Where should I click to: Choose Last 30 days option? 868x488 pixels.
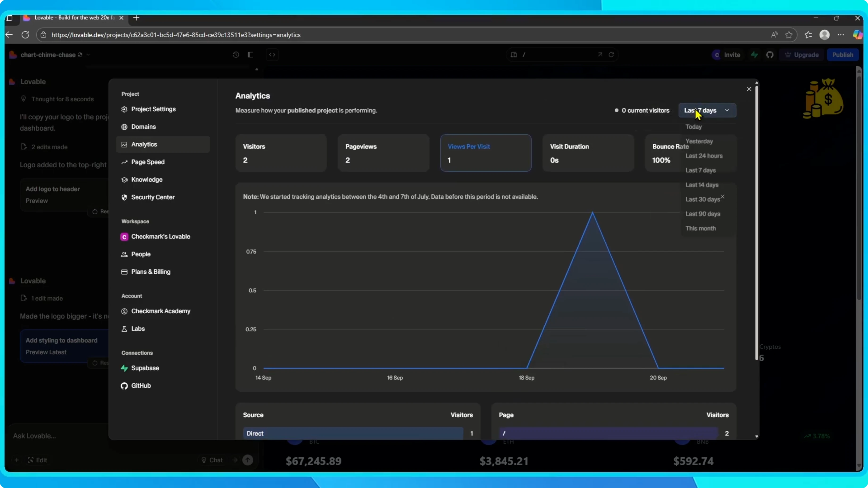(x=703, y=199)
